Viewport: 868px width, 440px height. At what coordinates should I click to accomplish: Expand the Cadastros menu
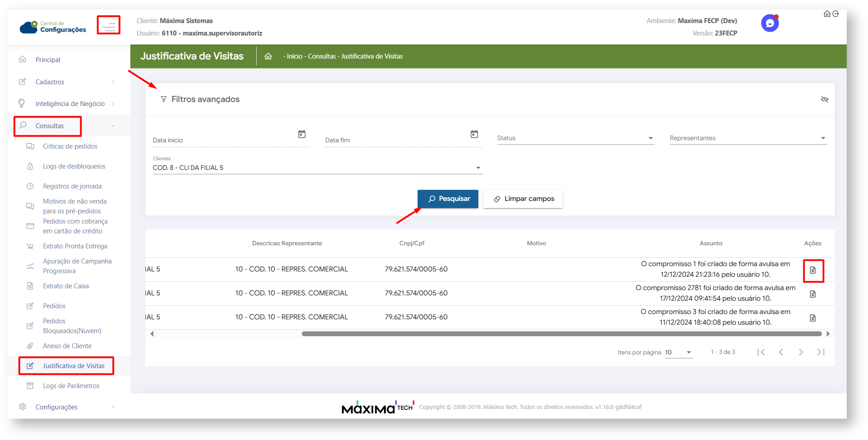pos(66,82)
